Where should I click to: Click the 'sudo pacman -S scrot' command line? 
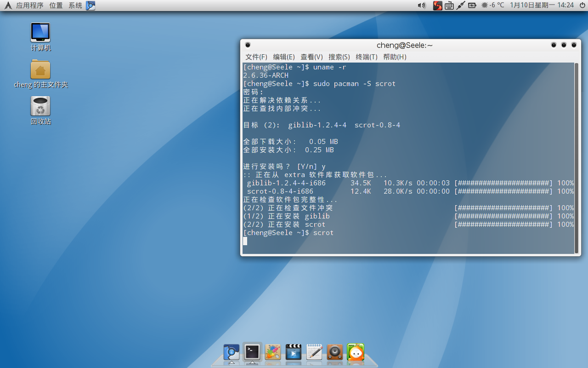[x=354, y=84]
